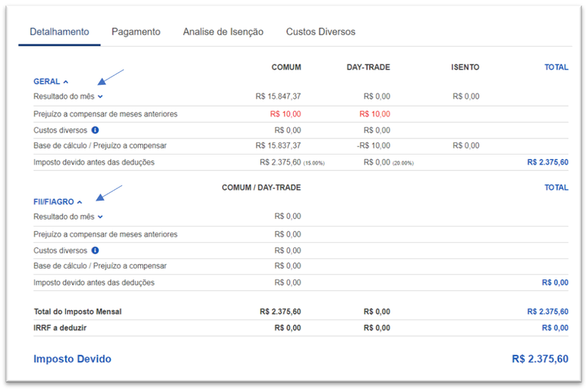The width and height of the screenshot is (588, 389).
Task: Click the ISENTO column header
Action: click(465, 67)
